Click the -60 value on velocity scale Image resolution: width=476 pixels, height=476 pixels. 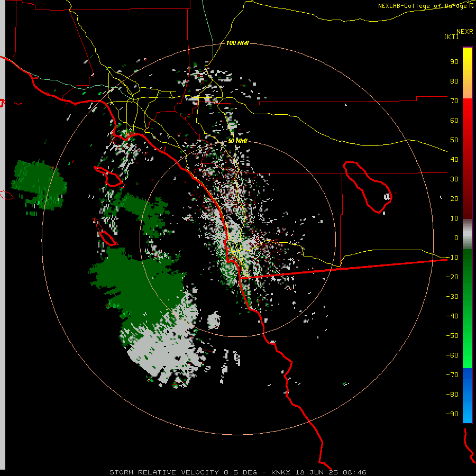pos(452,355)
